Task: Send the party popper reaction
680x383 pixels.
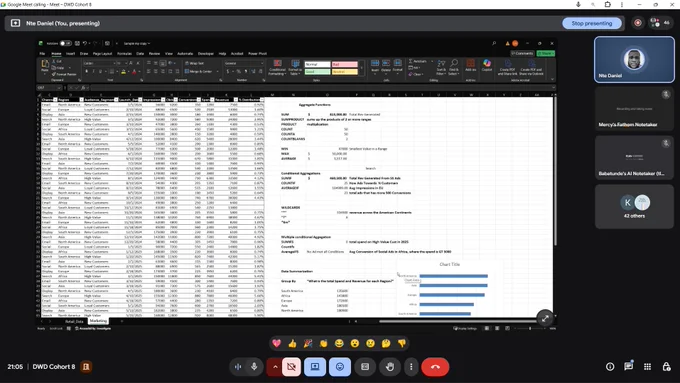Action: [308, 344]
